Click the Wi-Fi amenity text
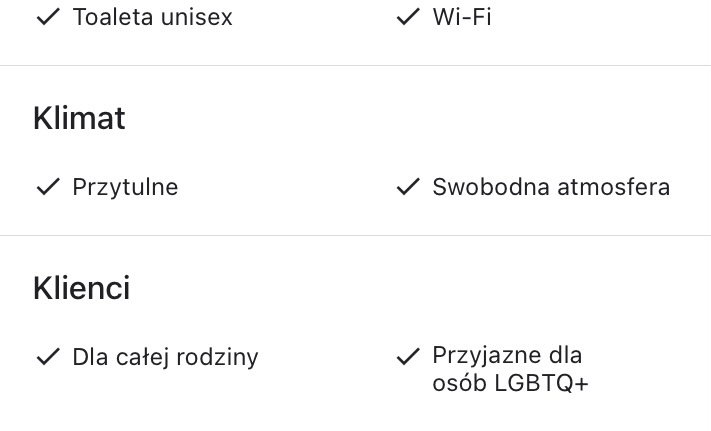Image resolution: width=711 pixels, height=431 pixels. pyautogui.click(x=461, y=17)
